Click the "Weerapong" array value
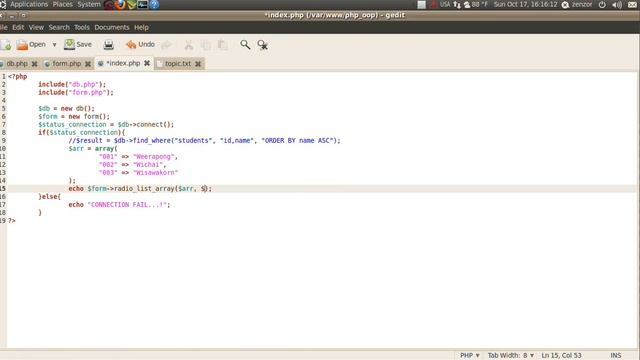640x360 pixels. pyautogui.click(x=154, y=157)
